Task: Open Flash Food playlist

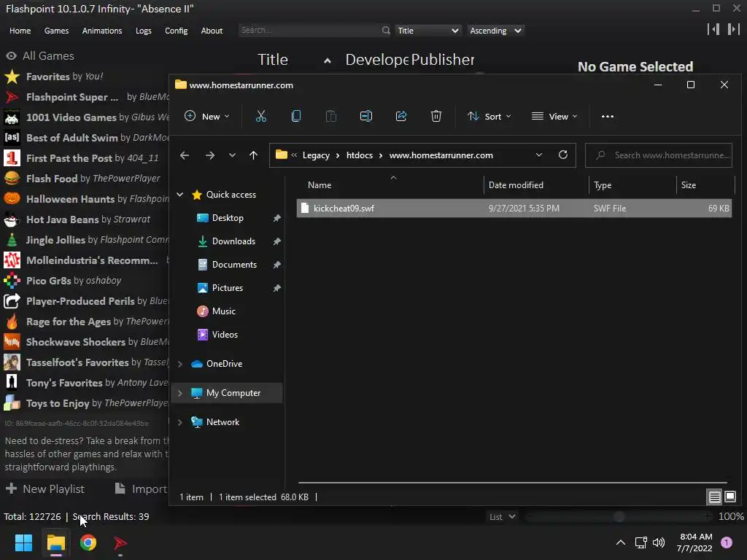Action: point(86,179)
